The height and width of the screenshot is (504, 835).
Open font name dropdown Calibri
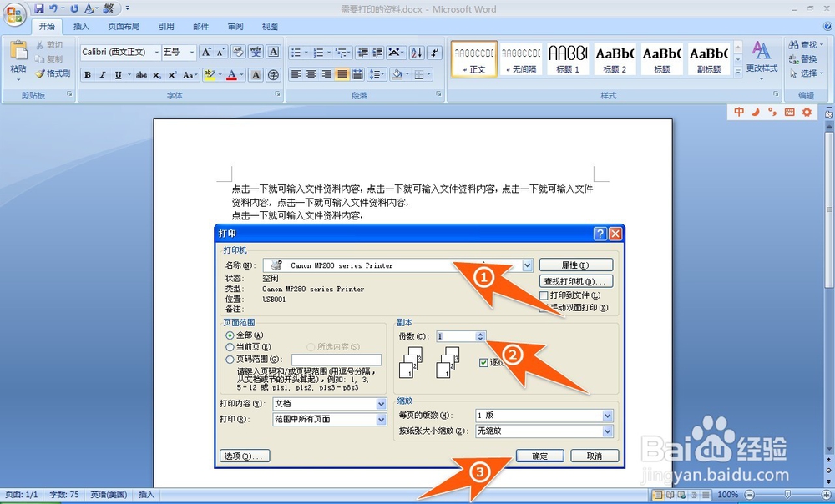click(x=157, y=53)
